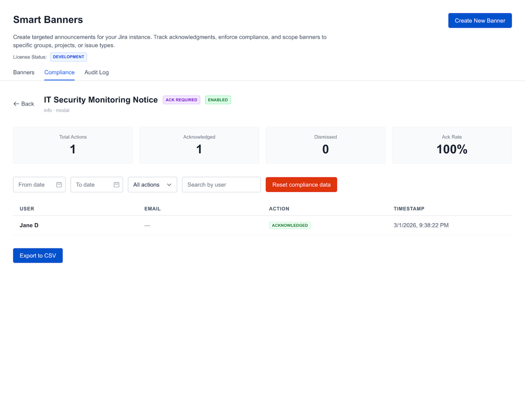This screenshot has height=420, width=525.
Task: Open the To date calendar icon
Action: pyautogui.click(x=116, y=185)
